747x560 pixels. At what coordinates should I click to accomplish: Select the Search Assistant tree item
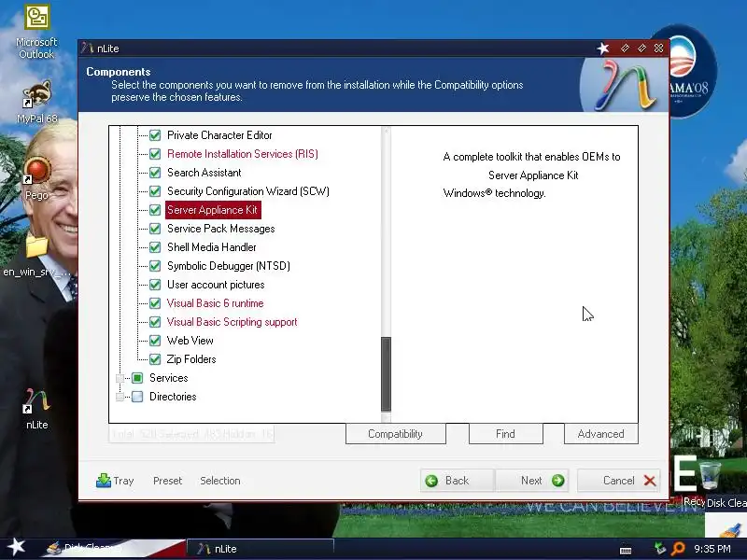(x=204, y=173)
